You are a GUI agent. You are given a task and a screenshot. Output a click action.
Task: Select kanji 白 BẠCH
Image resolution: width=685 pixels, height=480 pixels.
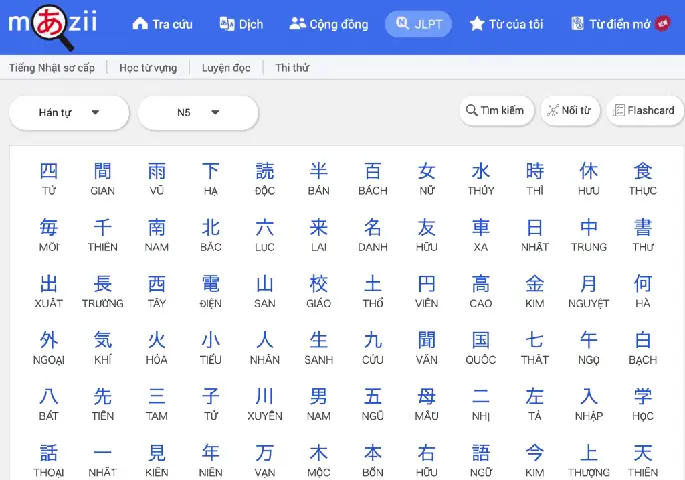point(643,348)
